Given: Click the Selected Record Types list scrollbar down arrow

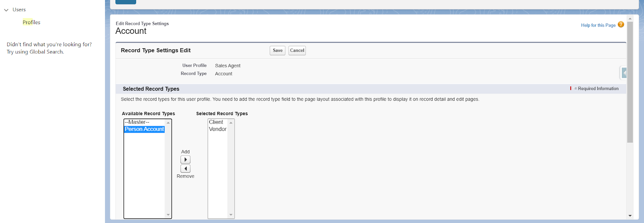Looking at the screenshot, I should 231,215.
